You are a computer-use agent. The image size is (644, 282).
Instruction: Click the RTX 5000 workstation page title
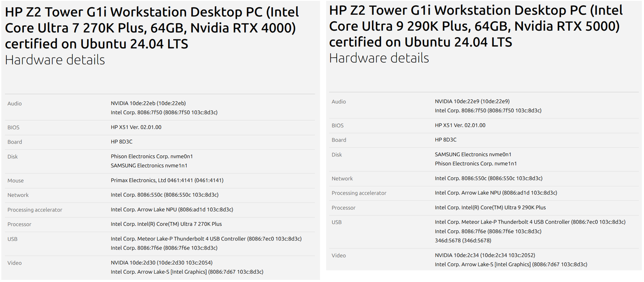[476, 26]
